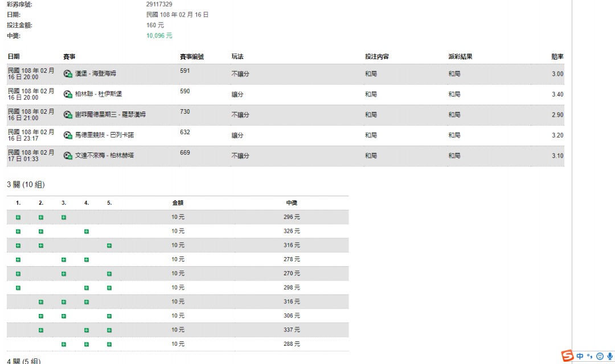Click the match icon for 馬德里競技 - 巴列卡諾
The width and height of the screenshot is (615, 364).
coord(68,135)
